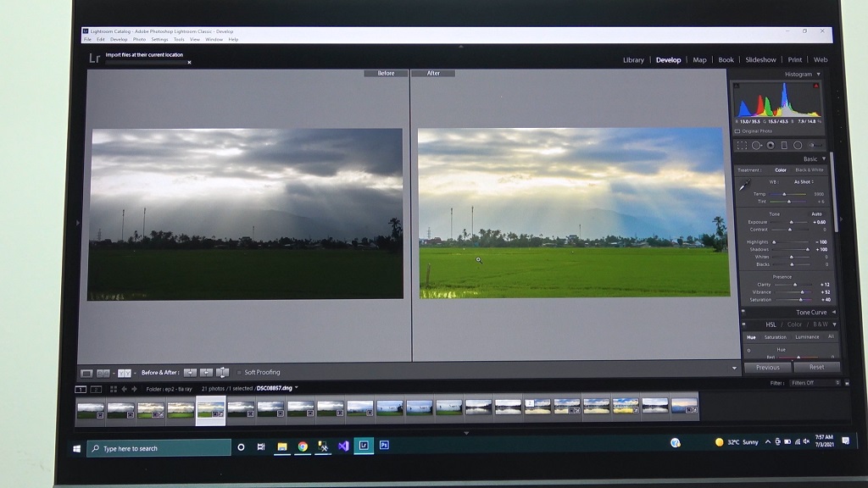Toggle the Tone Curve panel on/off switch
This screenshot has height=488, width=868.
tap(743, 312)
